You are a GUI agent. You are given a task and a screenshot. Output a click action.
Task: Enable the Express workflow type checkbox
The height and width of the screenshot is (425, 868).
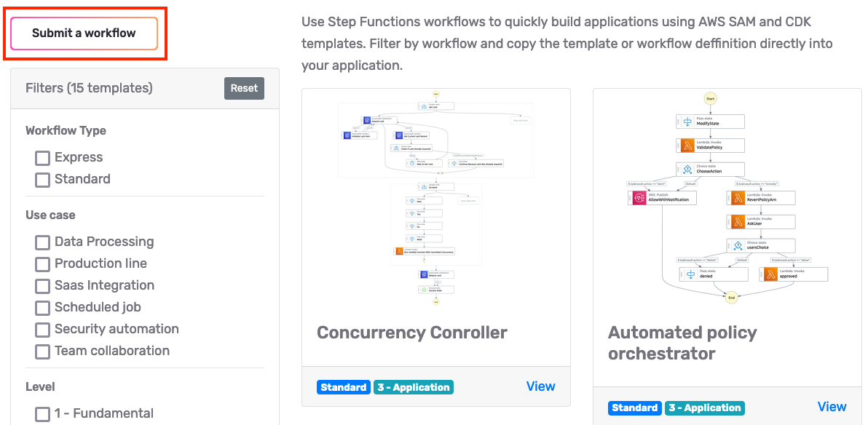click(43, 158)
